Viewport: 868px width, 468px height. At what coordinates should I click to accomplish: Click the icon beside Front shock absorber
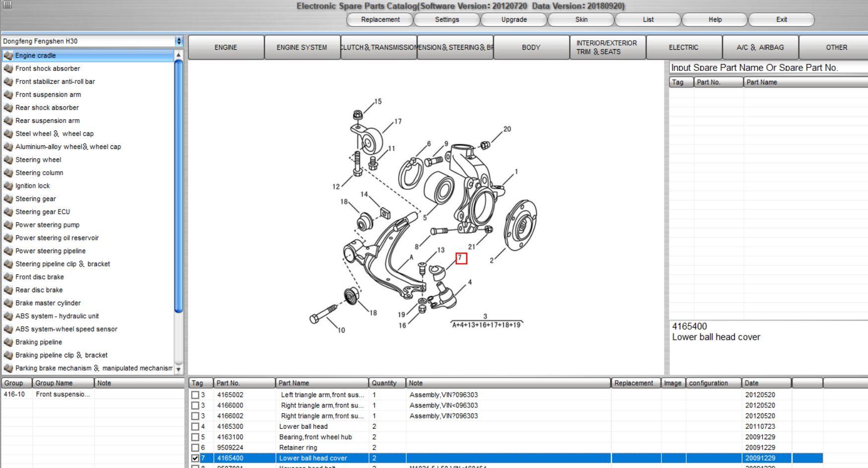click(x=8, y=68)
